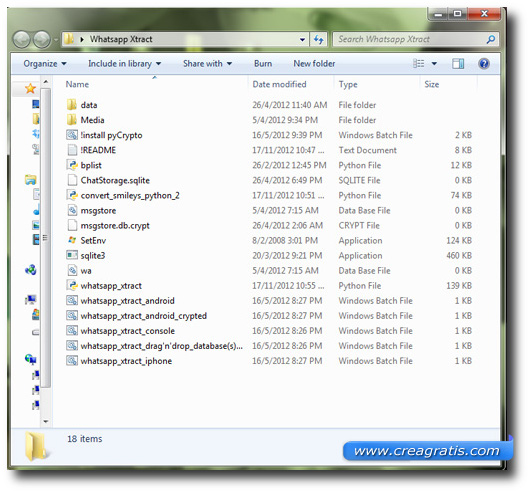Viewport: 530px width, 493px height.
Task: Open the Share with menu
Action: (x=207, y=64)
